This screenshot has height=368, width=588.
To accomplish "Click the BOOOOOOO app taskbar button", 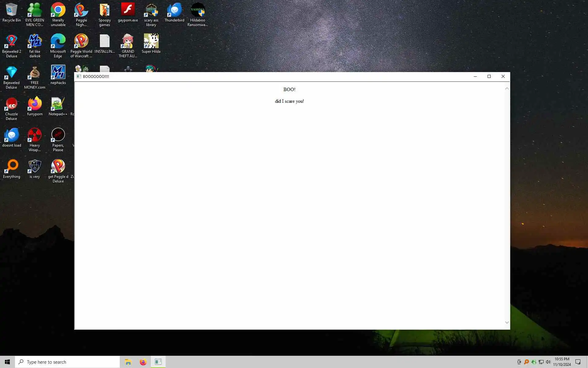I will 158,362.
